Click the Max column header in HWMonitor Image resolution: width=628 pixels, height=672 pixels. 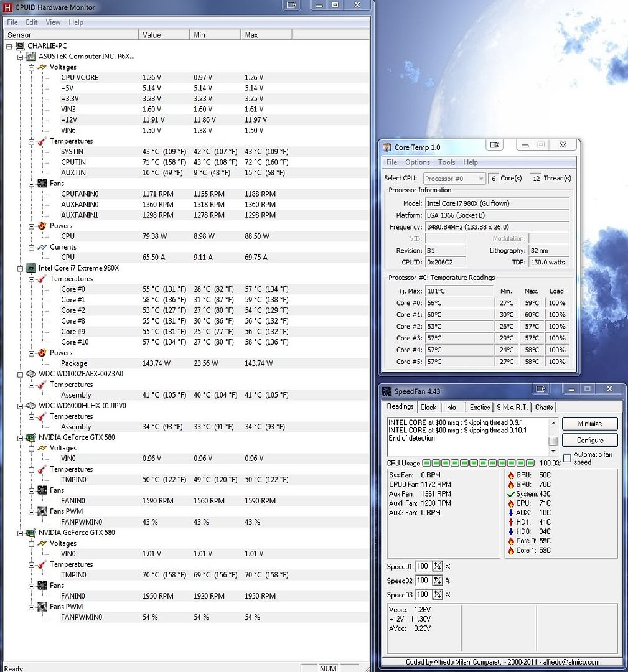click(x=266, y=35)
